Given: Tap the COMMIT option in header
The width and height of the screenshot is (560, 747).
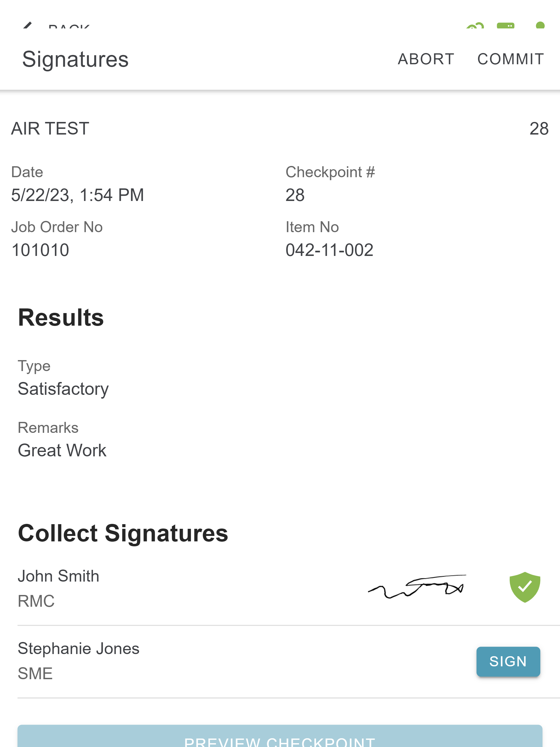Looking at the screenshot, I should pos(510,59).
